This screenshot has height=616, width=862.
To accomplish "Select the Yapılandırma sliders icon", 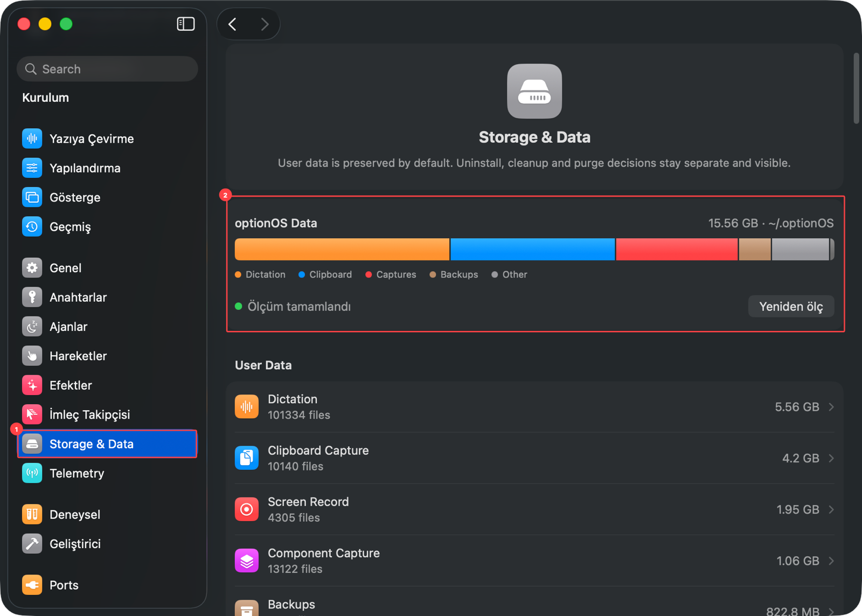I will 32,168.
